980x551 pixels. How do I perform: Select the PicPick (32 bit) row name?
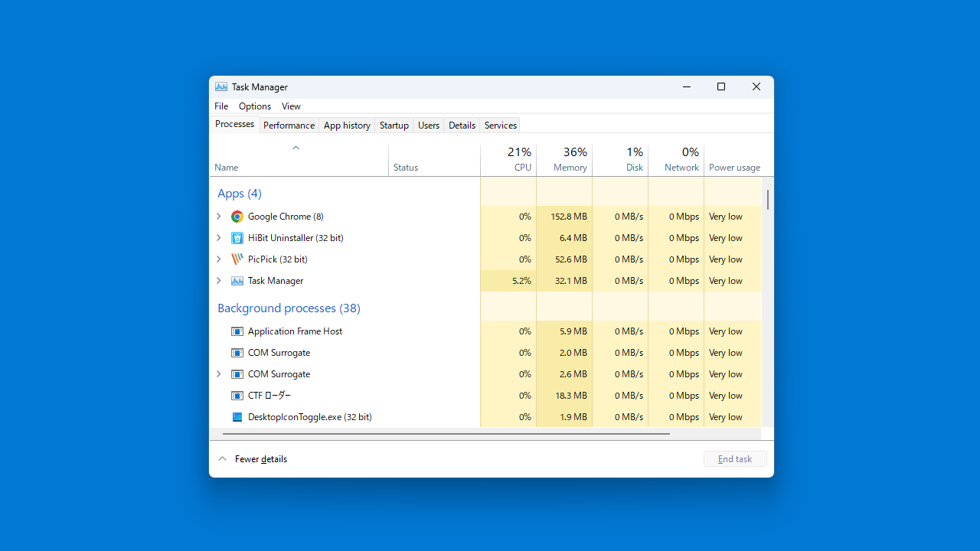(278, 259)
